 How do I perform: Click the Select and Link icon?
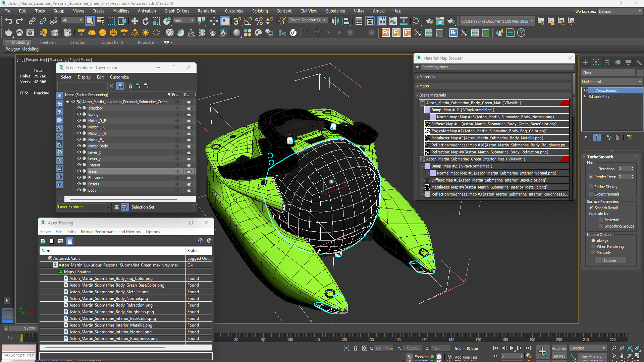(32, 21)
